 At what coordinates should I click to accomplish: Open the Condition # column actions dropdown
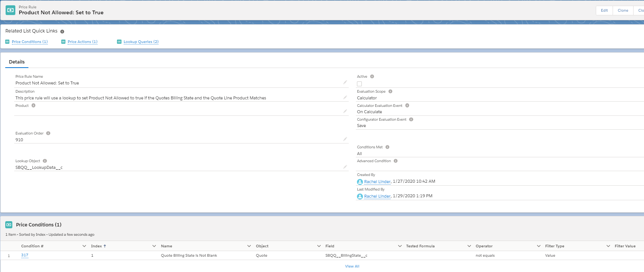(84, 246)
